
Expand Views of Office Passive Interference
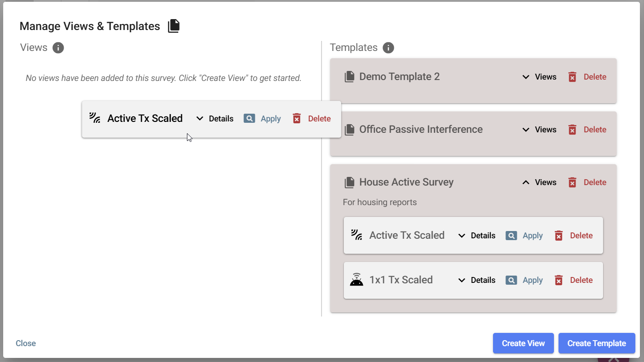pyautogui.click(x=539, y=130)
